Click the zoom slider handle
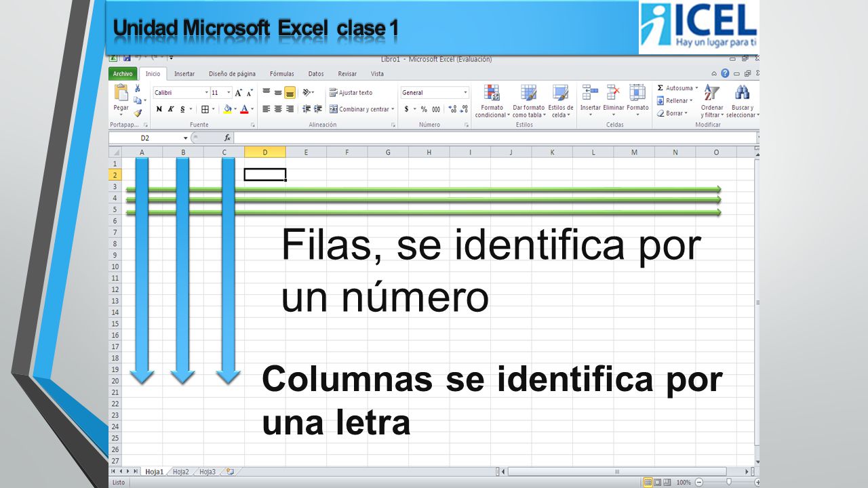The width and height of the screenshot is (868, 488). click(729, 482)
